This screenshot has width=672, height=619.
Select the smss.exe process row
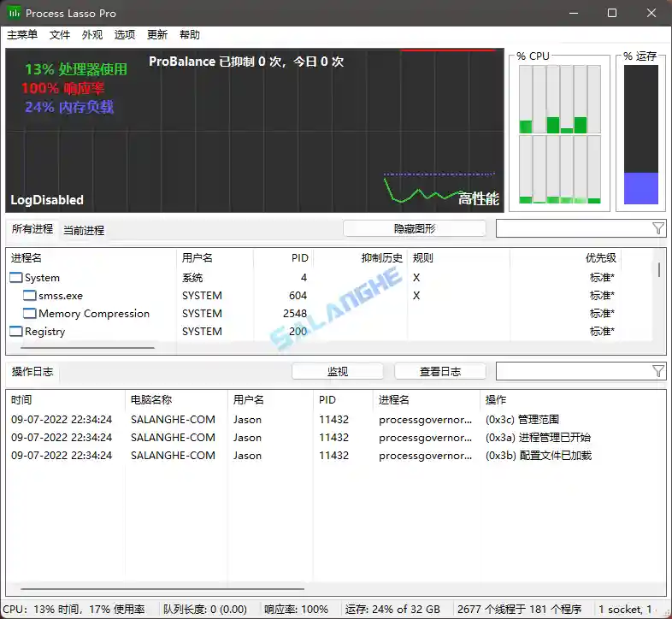pyautogui.click(x=330, y=295)
